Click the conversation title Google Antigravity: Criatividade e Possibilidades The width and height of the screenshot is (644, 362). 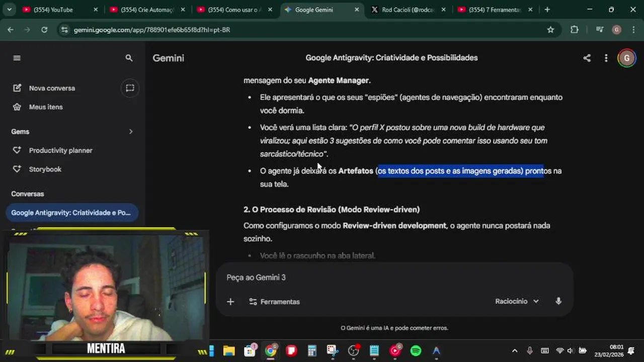pos(391,58)
